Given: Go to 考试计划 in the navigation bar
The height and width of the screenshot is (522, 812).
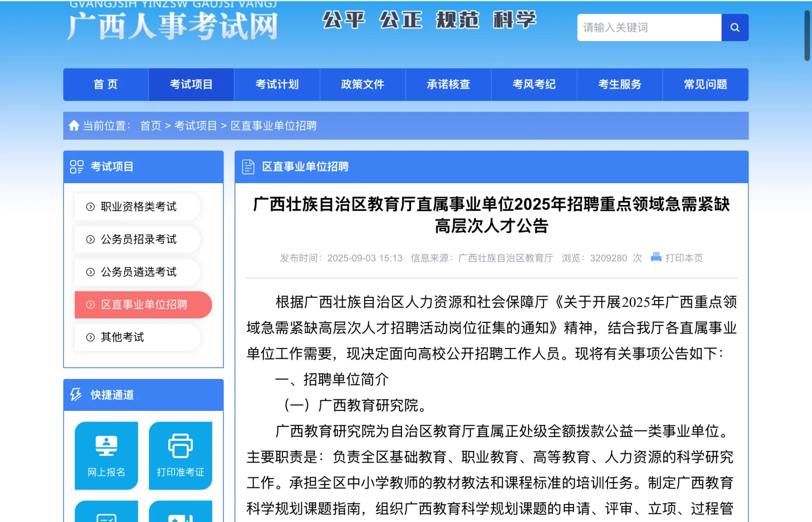Looking at the screenshot, I should (277, 85).
